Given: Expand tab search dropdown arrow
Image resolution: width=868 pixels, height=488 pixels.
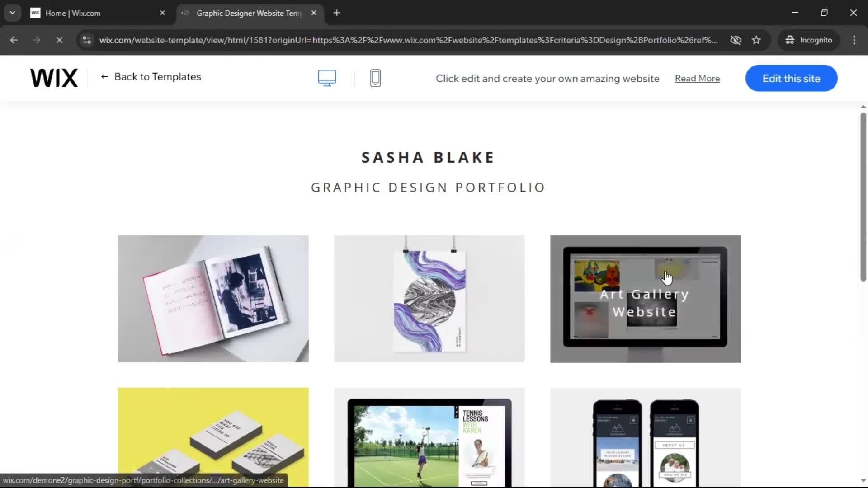Looking at the screenshot, I should pyautogui.click(x=13, y=13).
